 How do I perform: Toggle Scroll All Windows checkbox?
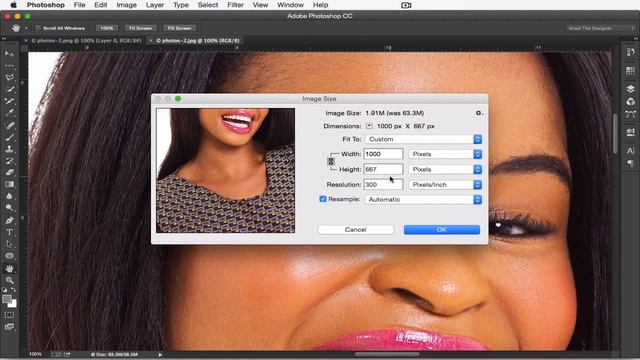click(38, 28)
